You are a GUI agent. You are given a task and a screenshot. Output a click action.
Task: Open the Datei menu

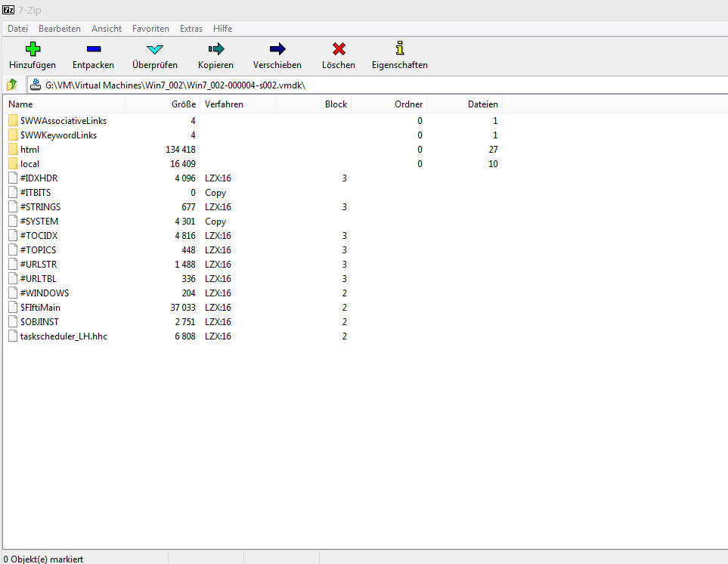click(x=17, y=28)
